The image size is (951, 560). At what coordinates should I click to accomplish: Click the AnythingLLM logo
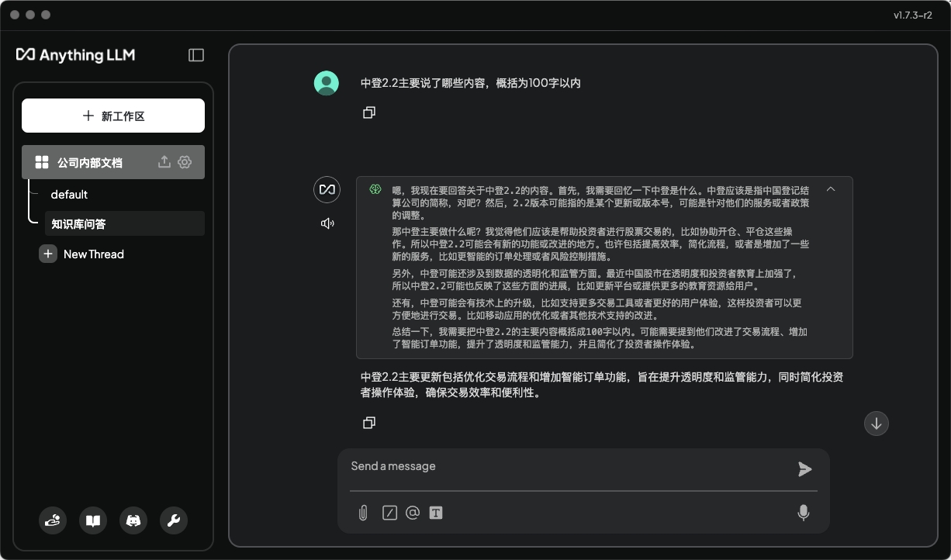[75, 55]
